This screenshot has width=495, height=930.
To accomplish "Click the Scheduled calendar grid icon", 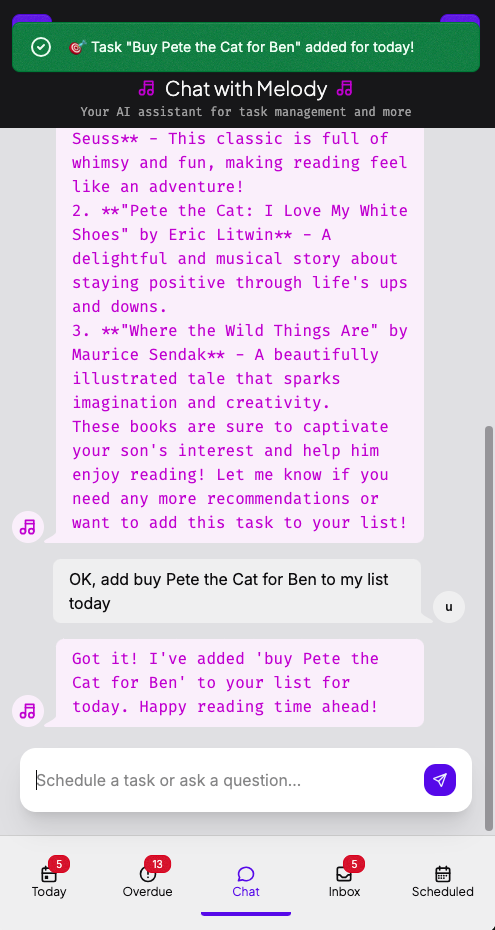I will click(442, 874).
